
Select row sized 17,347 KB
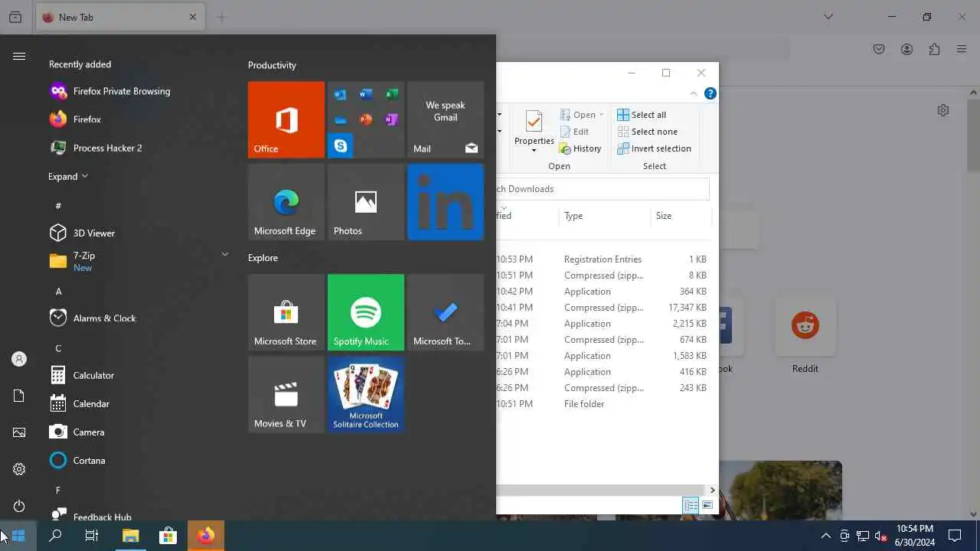click(x=603, y=308)
